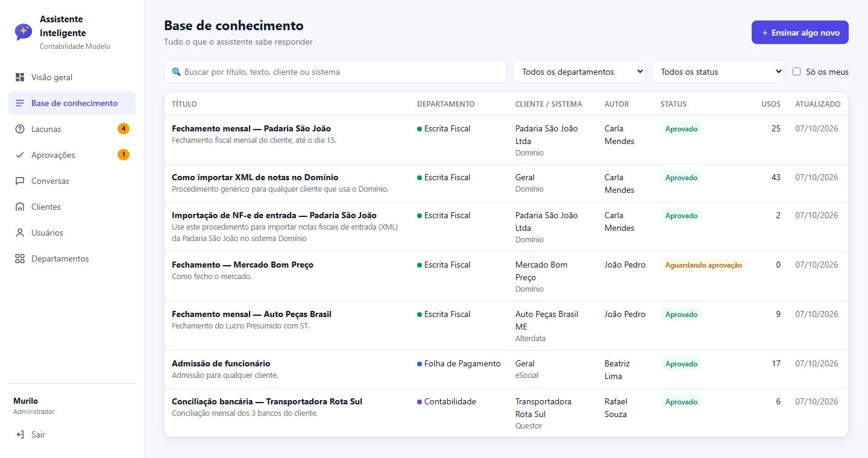Click the Ensinar algo novo button

(x=800, y=33)
